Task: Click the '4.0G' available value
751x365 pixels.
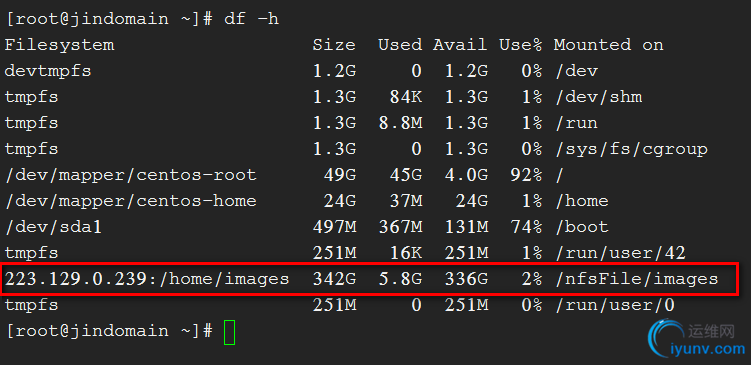Action: 466,175
